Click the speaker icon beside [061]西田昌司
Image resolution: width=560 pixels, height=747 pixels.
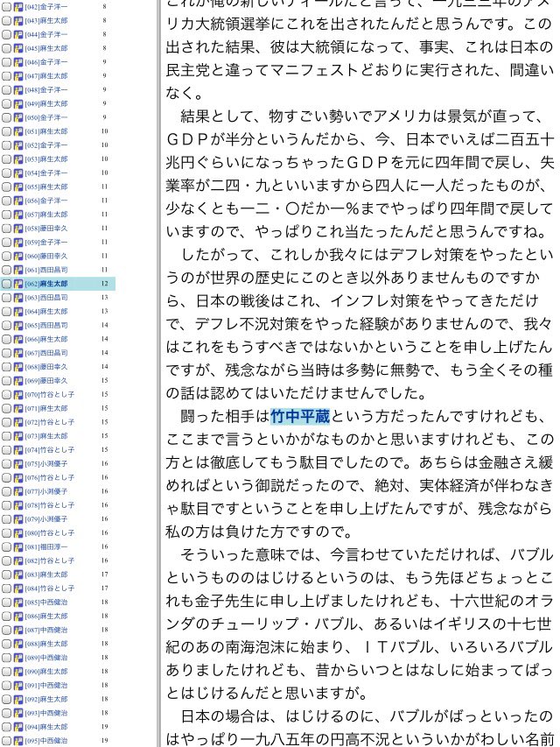tap(18, 270)
